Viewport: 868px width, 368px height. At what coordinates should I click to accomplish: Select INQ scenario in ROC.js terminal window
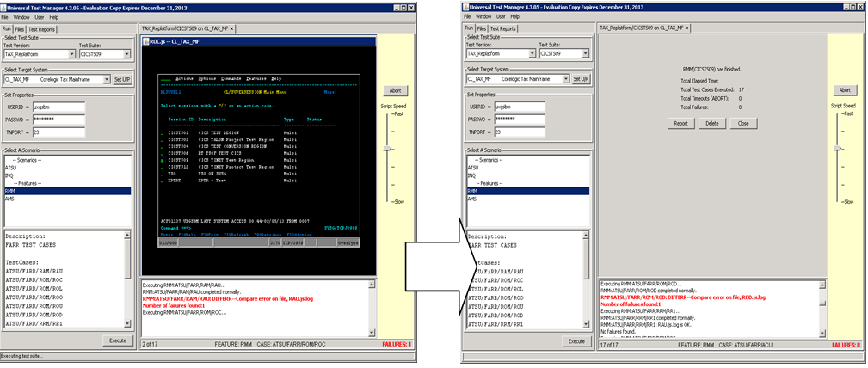click(67, 175)
